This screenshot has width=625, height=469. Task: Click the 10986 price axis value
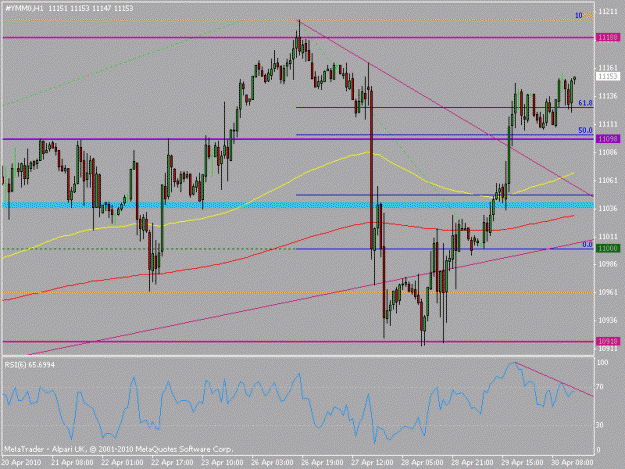coord(608,264)
